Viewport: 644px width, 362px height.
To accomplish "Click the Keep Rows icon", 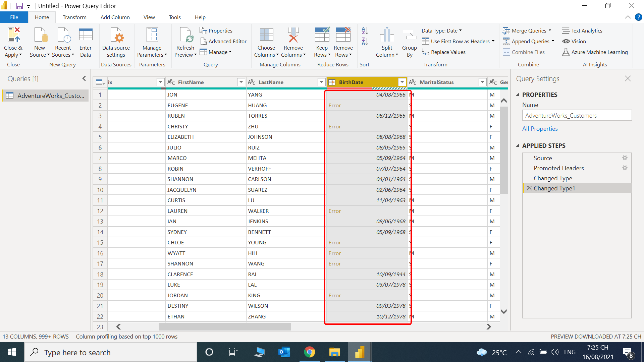I will pyautogui.click(x=322, y=35).
